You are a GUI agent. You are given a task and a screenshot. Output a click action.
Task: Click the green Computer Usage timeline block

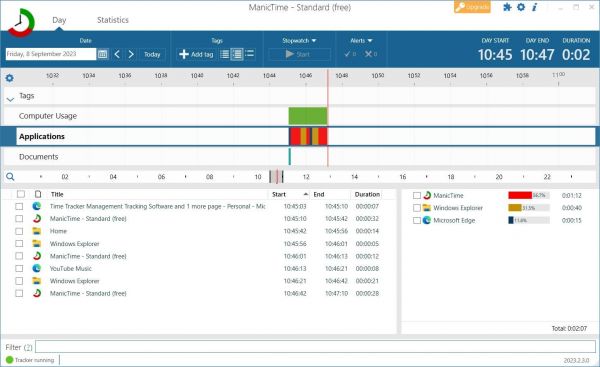click(x=308, y=116)
